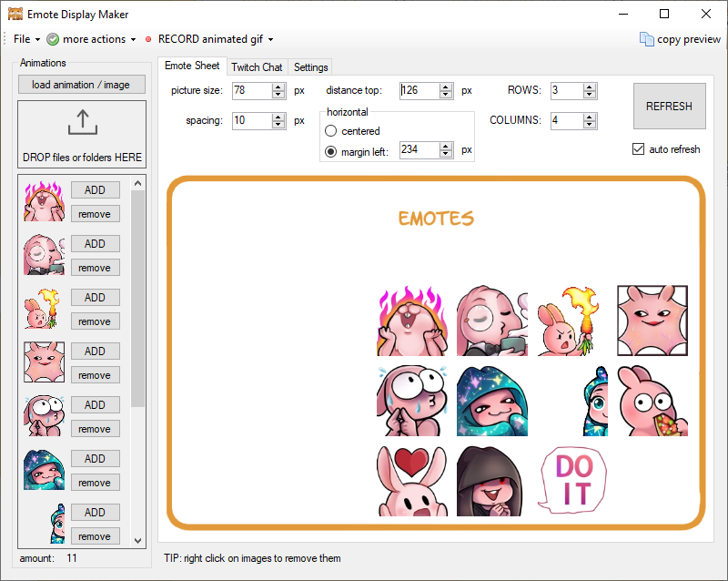Click the bunny holding carrot torch thumbnail
Viewport: 728px width, 581px height.
point(43,308)
